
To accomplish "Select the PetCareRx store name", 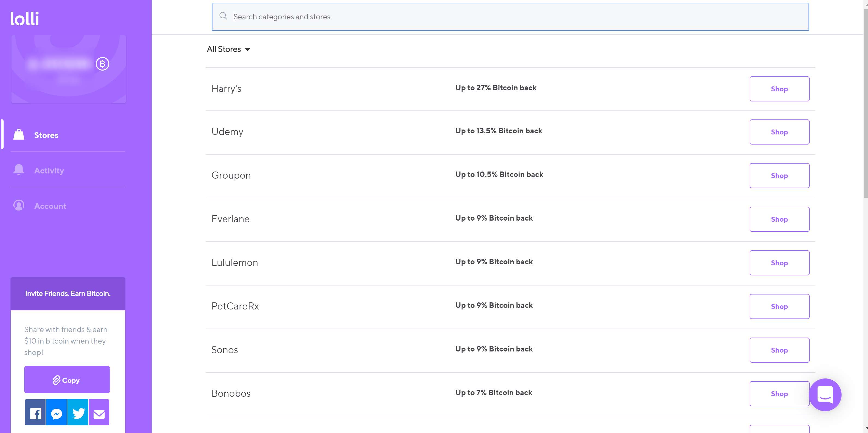I will coord(235,306).
